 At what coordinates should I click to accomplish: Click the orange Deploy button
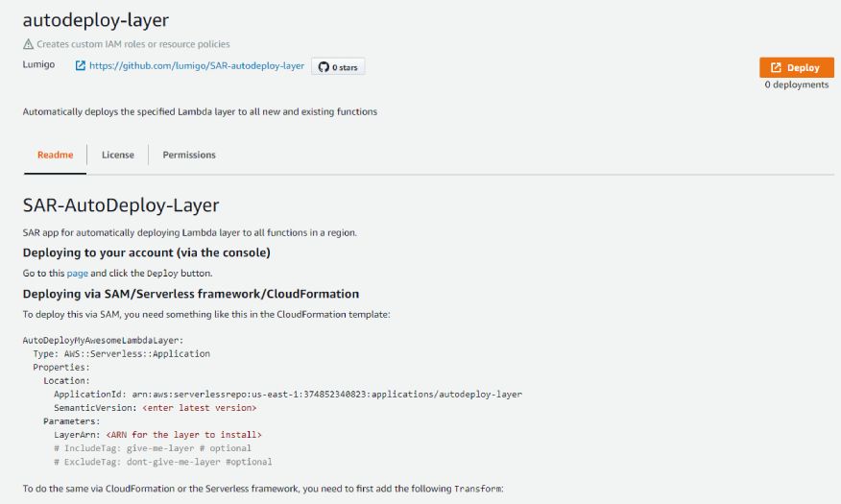(x=797, y=67)
